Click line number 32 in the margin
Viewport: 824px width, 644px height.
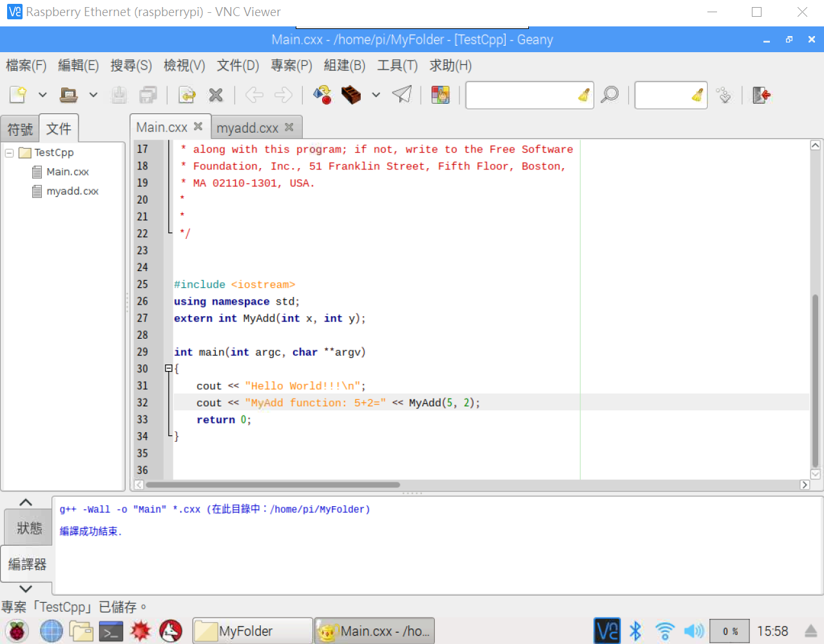point(142,402)
